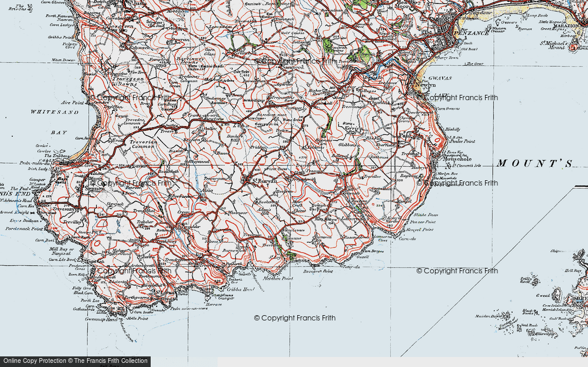Click the Alsia place name

point(208,190)
